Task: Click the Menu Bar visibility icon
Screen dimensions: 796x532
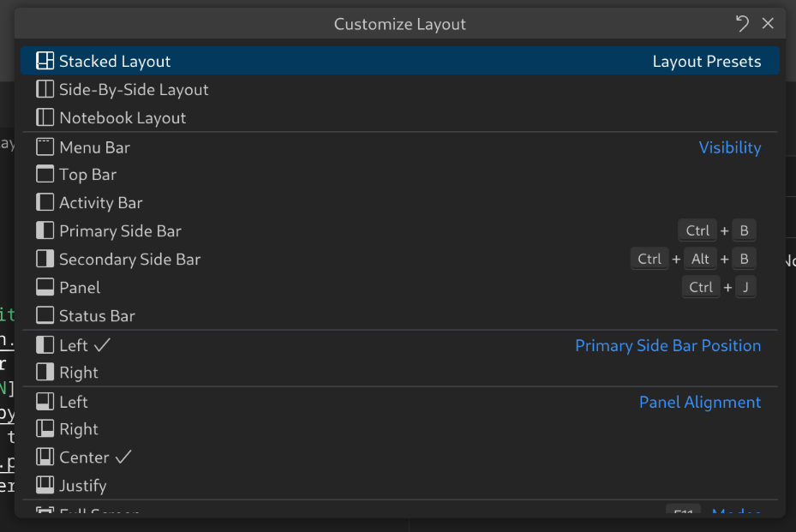Action: tap(44, 146)
